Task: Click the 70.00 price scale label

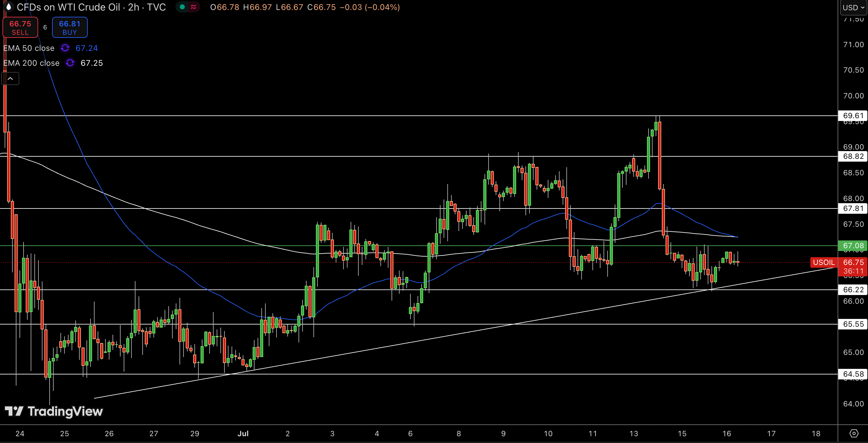Action: tap(853, 96)
